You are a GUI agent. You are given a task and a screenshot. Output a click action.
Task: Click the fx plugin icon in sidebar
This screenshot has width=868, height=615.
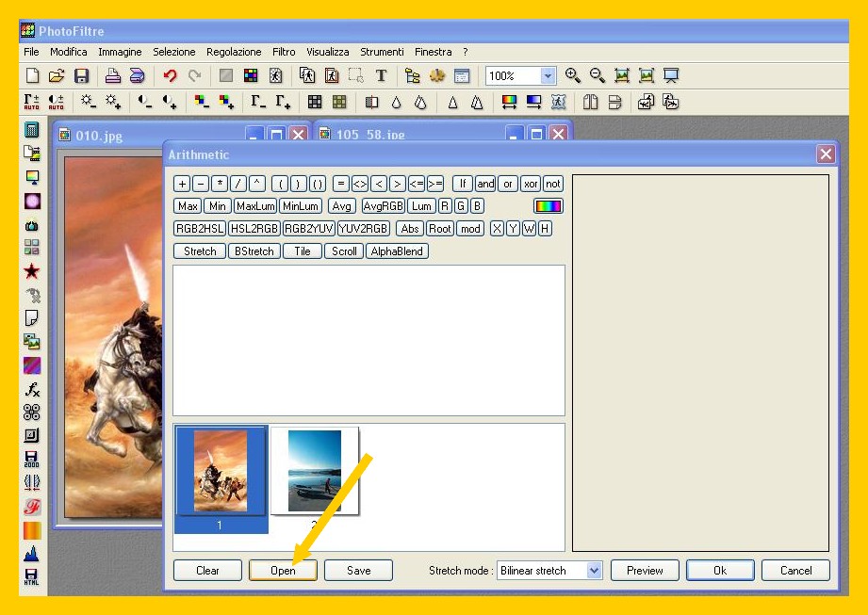click(x=32, y=389)
